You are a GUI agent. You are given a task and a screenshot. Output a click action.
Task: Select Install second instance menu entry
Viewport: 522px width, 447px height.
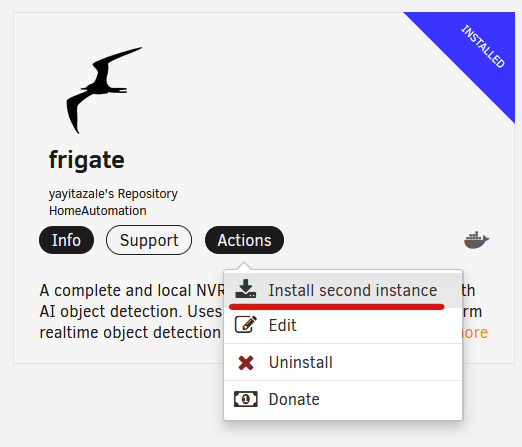coord(343,290)
